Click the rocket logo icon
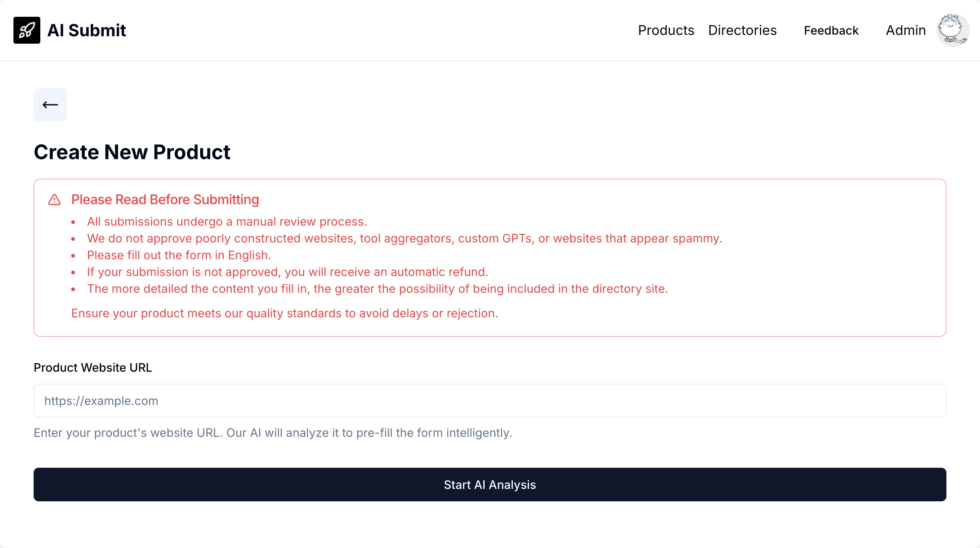Image resolution: width=980 pixels, height=548 pixels. coord(27,30)
